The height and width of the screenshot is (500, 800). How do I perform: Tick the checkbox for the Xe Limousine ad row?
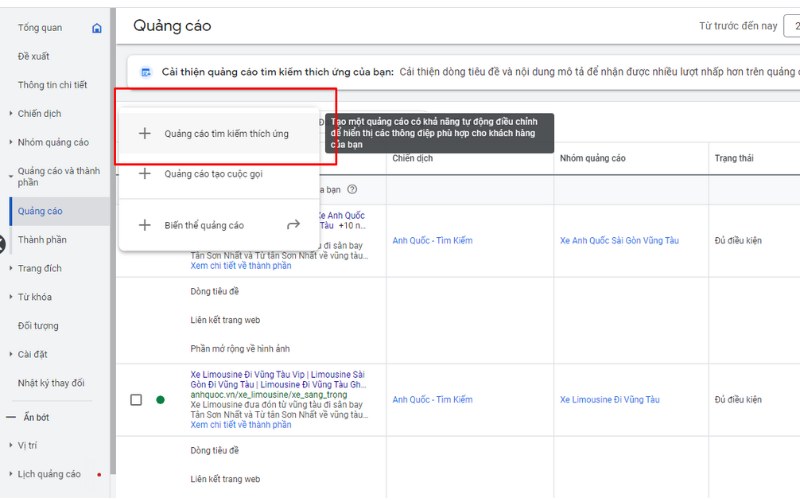(136, 400)
